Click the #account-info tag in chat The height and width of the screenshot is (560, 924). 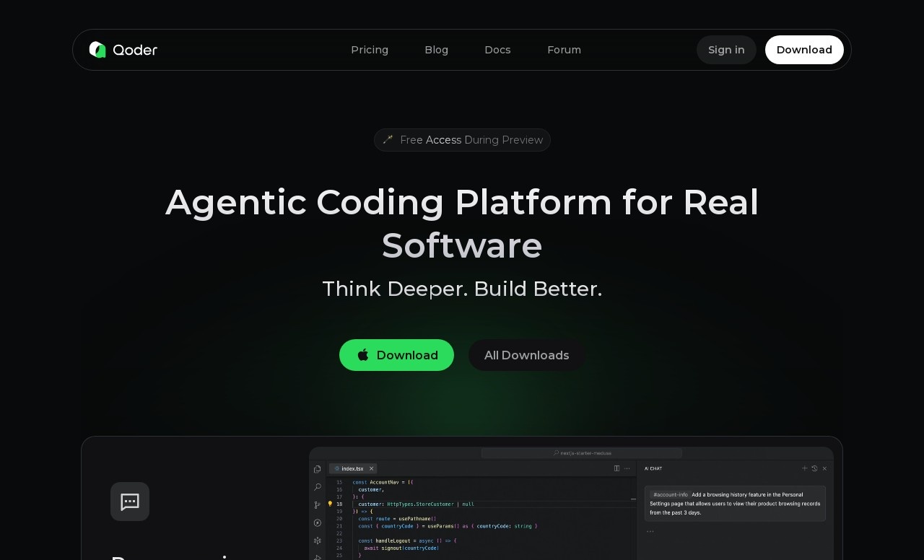671,494
